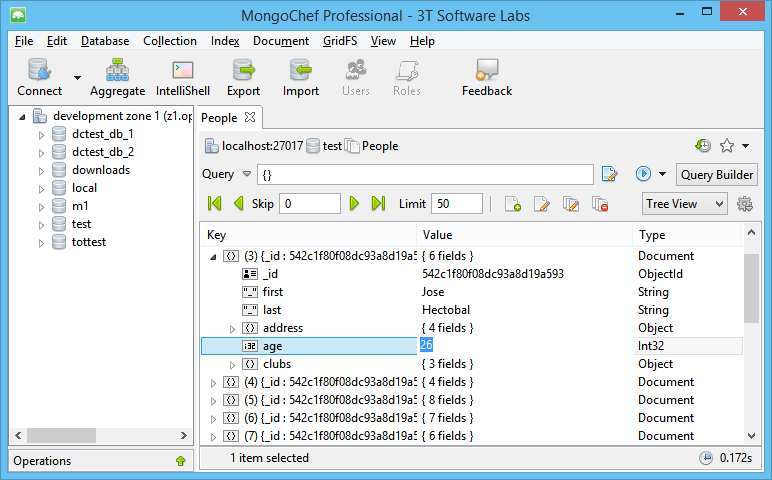The width and height of the screenshot is (772, 480).
Task: Open the query history clock icon
Action: point(703,146)
